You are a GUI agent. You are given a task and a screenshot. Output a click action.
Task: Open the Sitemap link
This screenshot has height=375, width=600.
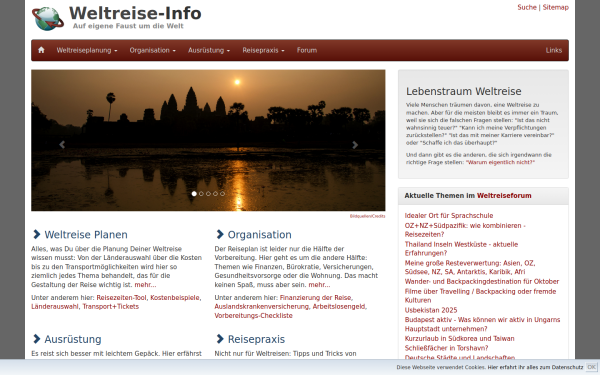556,7
